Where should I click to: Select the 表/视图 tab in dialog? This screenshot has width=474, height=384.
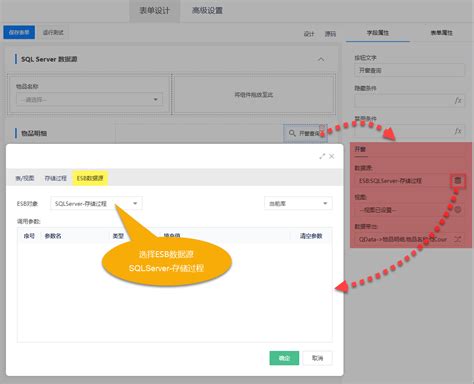tap(25, 178)
